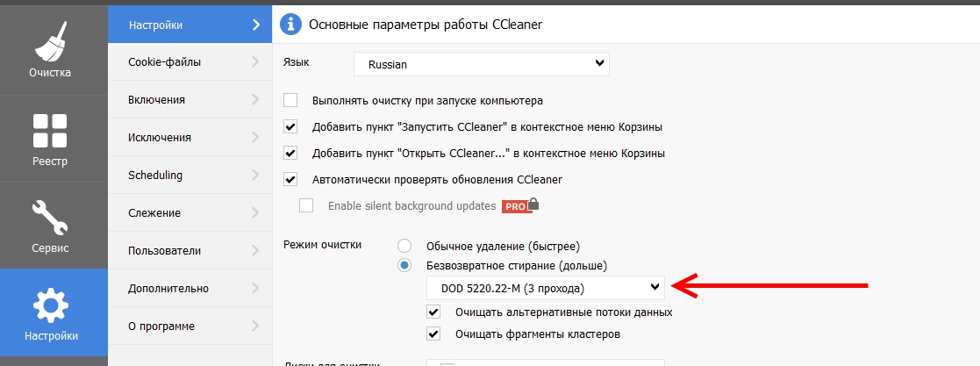The image size is (980, 366).
Task: Click chevron arrow on Scheduling row
Action: [255, 175]
